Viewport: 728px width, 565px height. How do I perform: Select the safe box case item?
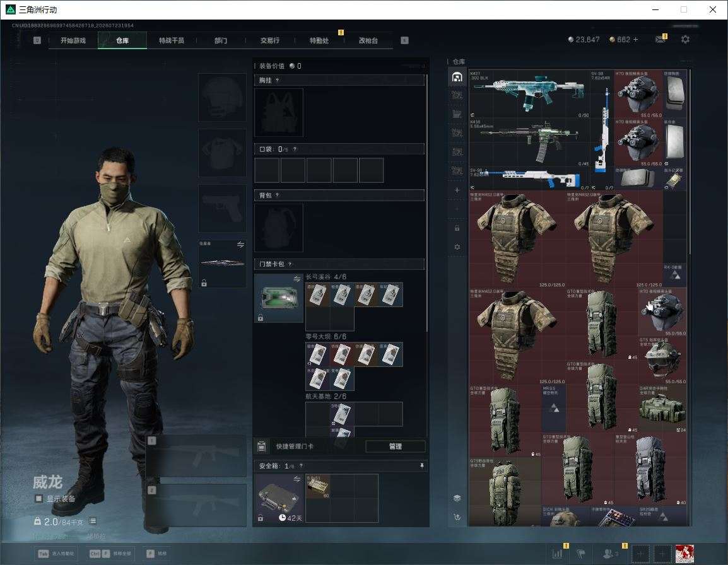[279, 498]
